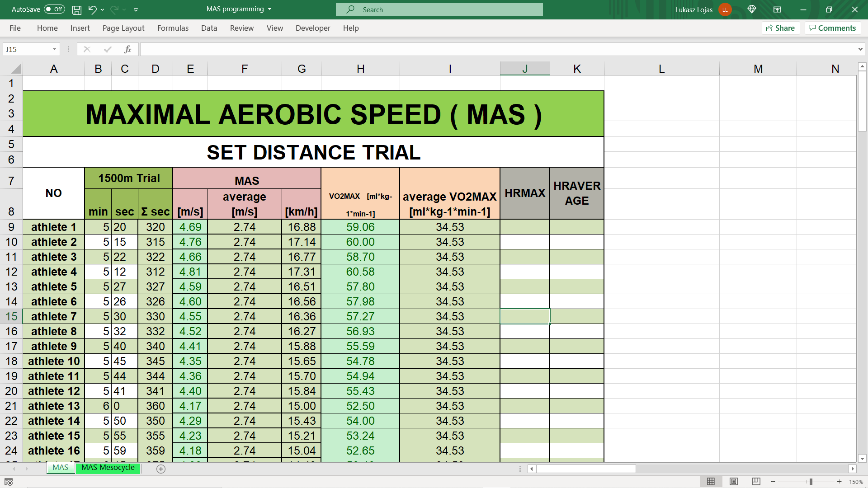Click the Ribbon Display Options icon

coord(777,9)
